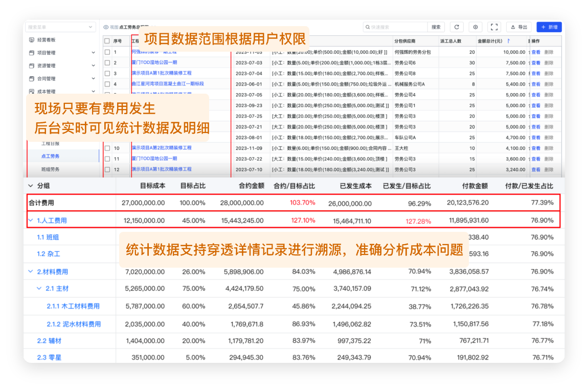
Task: Open the 2.2 辅材 cost item
Action: coord(49,341)
